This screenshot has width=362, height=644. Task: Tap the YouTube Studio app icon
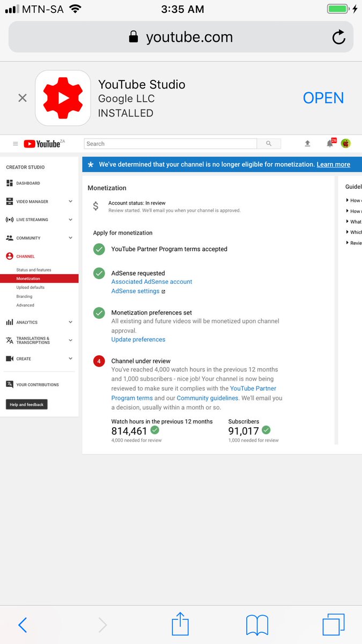coord(63,98)
